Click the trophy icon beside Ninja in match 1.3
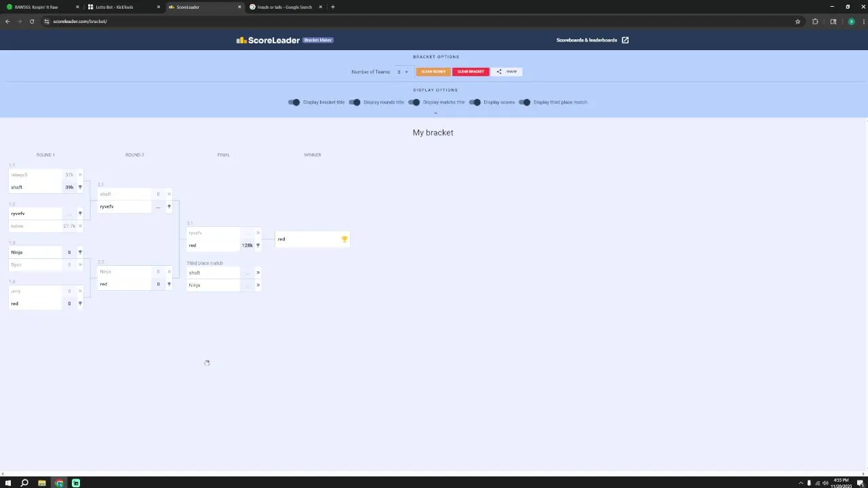Viewport: 868px width, 488px height. 80,252
